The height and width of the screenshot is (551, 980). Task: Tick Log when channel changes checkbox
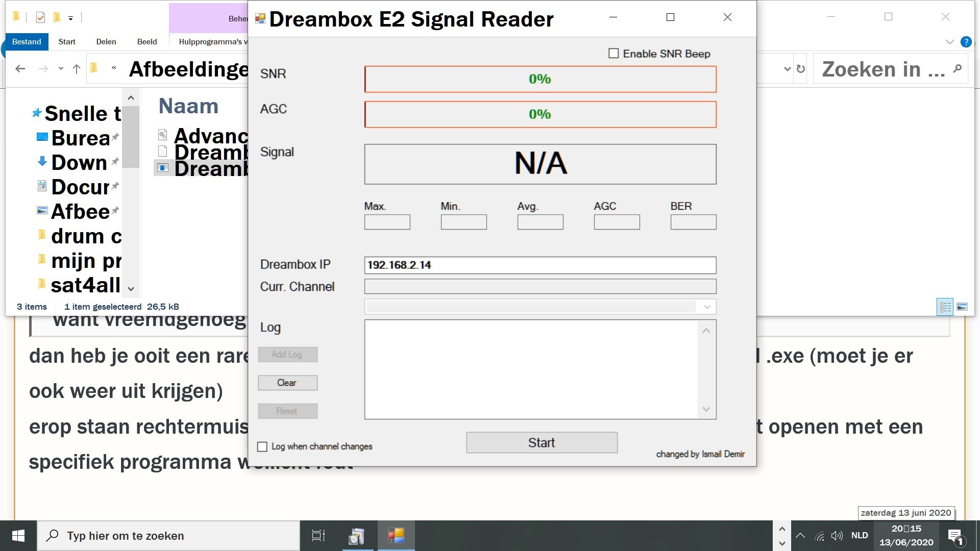pyautogui.click(x=262, y=447)
